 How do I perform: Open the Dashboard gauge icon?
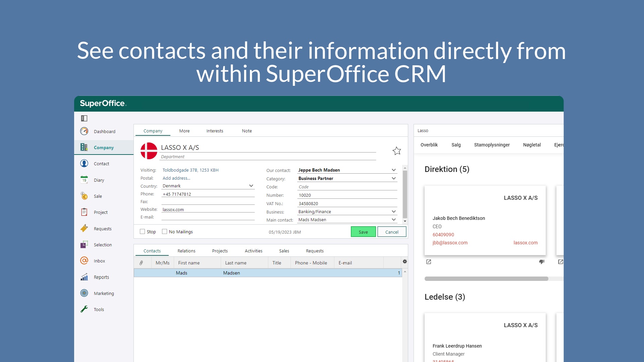pyautogui.click(x=84, y=131)
